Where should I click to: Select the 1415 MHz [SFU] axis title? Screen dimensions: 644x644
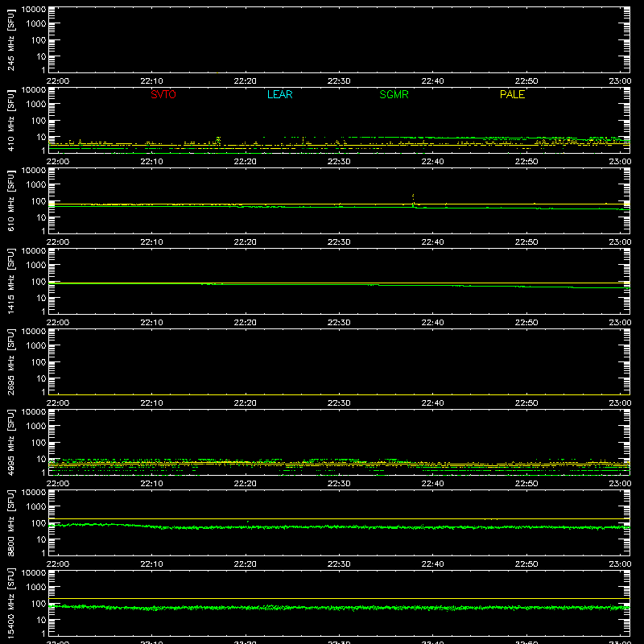pyautogui.click(x=11, y=281)
